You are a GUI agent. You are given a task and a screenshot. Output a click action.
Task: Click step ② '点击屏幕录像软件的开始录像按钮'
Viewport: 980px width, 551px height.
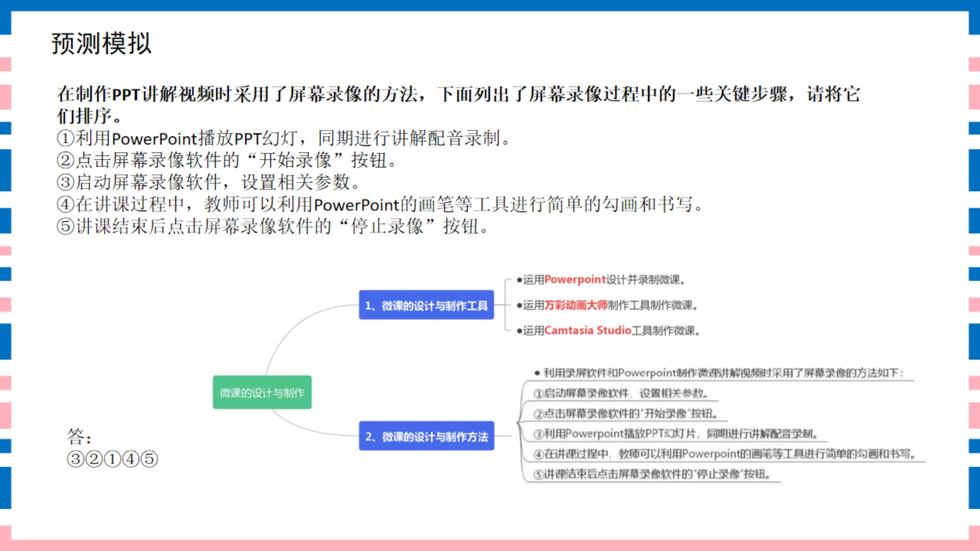tap(227, 160)
